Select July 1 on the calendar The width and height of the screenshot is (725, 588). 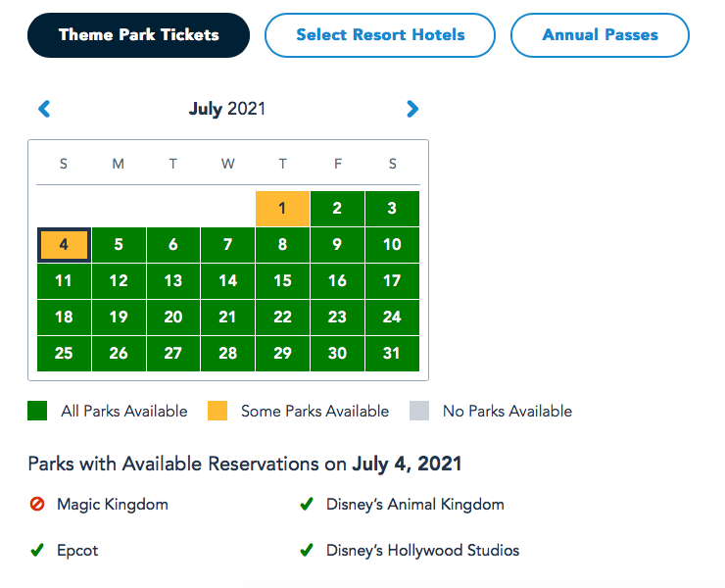[x=282, y=209]
